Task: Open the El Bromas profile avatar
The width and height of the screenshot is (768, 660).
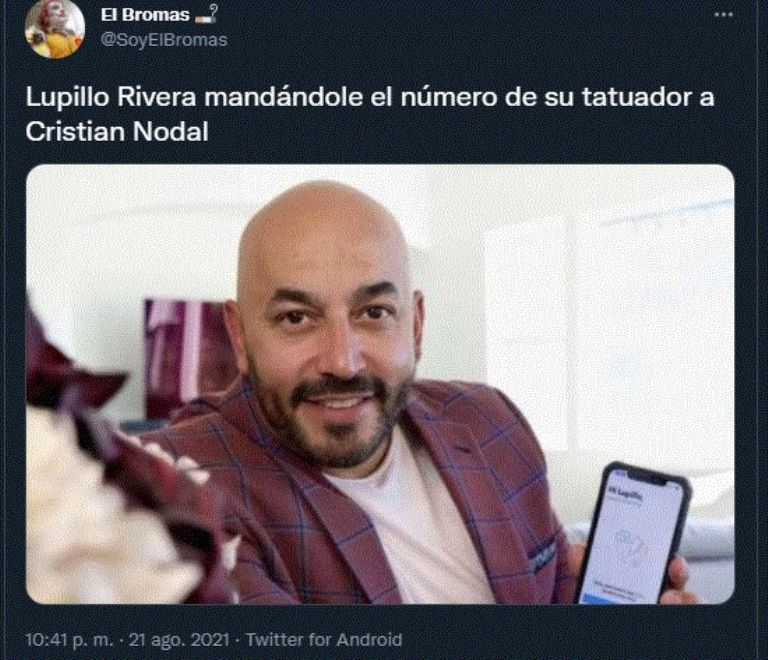Action: [x=55, y=28]
